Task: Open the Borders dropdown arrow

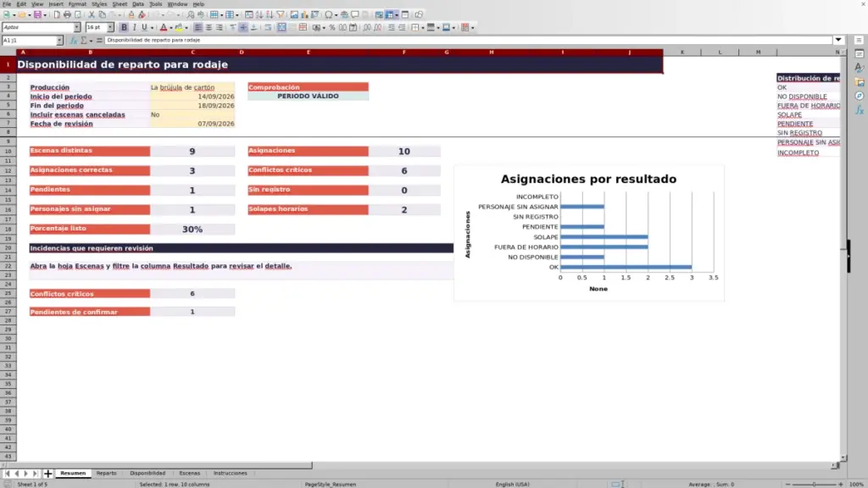Action: 423,28
